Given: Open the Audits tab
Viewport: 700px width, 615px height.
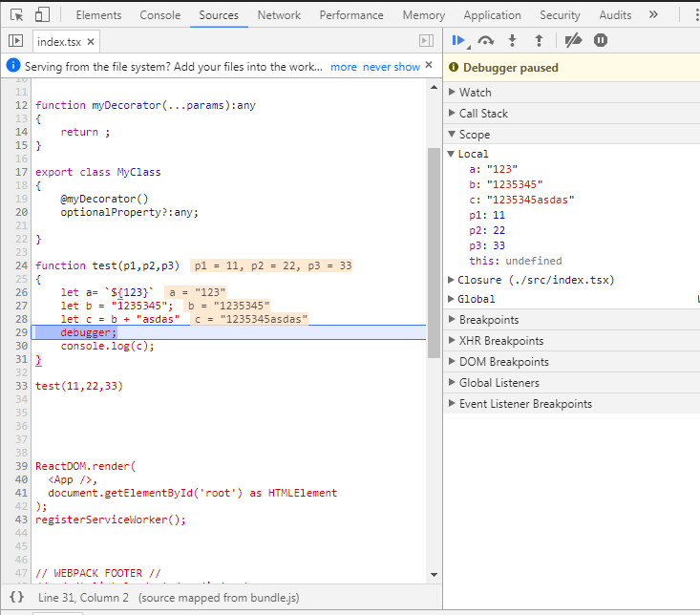Looking at the screenshot, I should (x=615, y=15).
